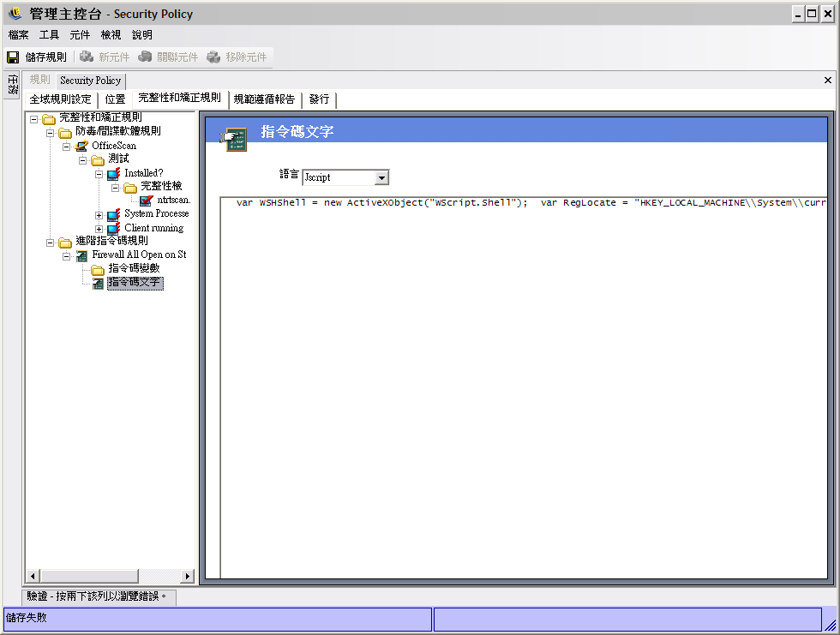840x635 pixels.
Task: Open the 檢視 menu
Action: (x=111, y=35)
